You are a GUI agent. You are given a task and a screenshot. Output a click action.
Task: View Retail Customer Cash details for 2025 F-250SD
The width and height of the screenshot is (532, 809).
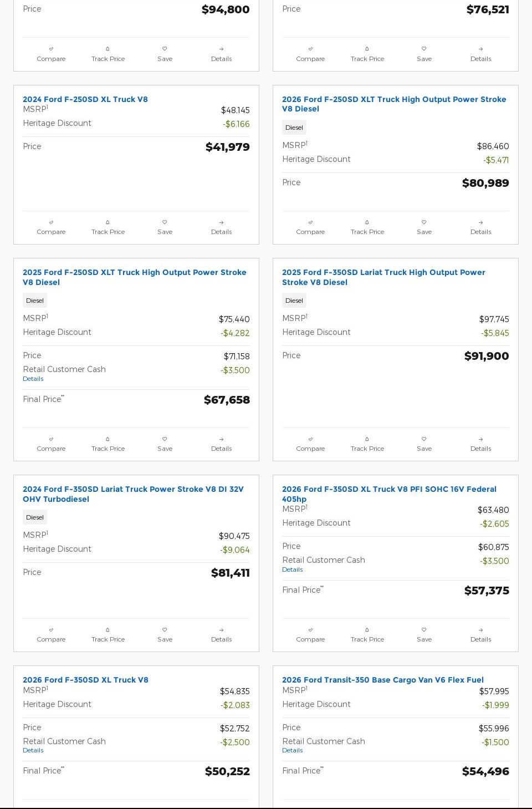click(x=33, y=379)
